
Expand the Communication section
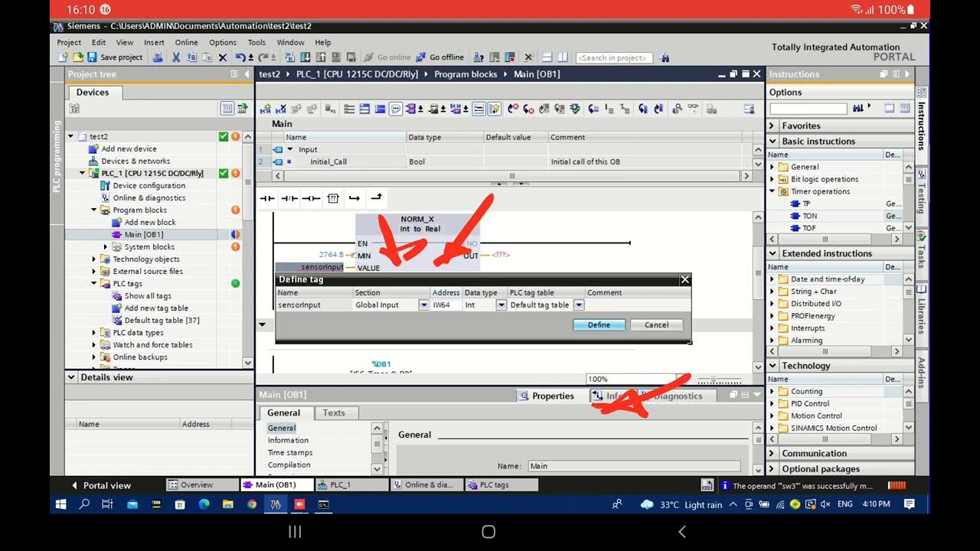pyautogui.click(x=772, y=453)
